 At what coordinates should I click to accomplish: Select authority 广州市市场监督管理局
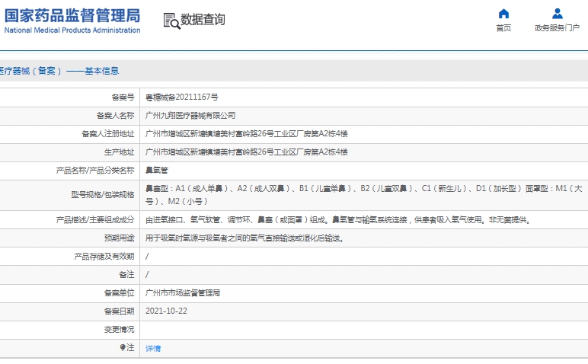(x=183, y=293)
